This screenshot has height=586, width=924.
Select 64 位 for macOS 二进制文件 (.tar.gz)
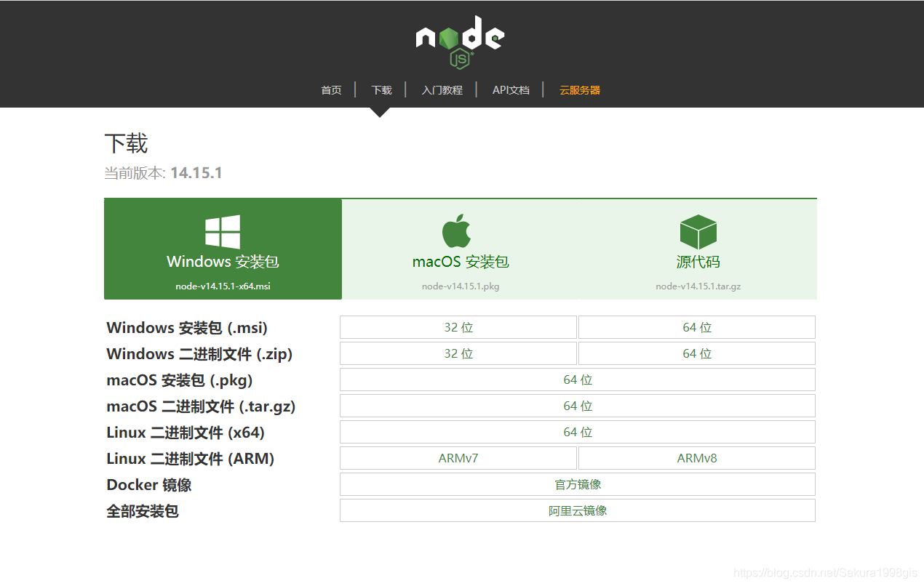click(x=578, y=406)
